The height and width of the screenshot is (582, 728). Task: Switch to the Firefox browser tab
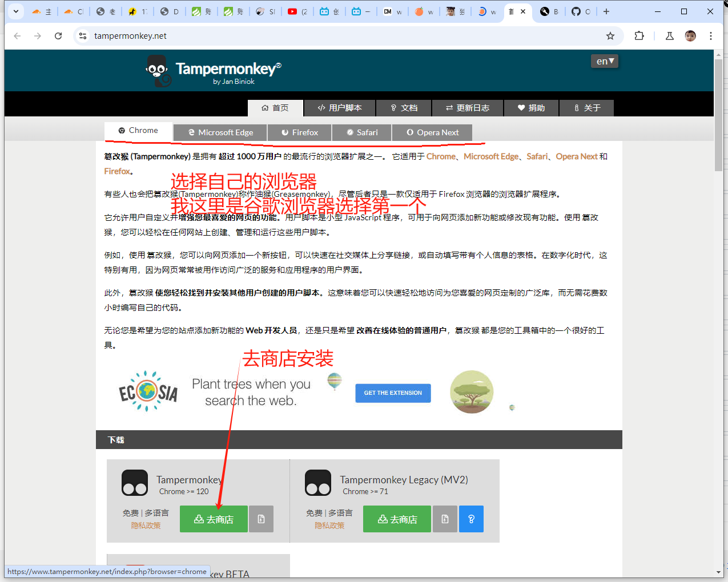[300, 132]
